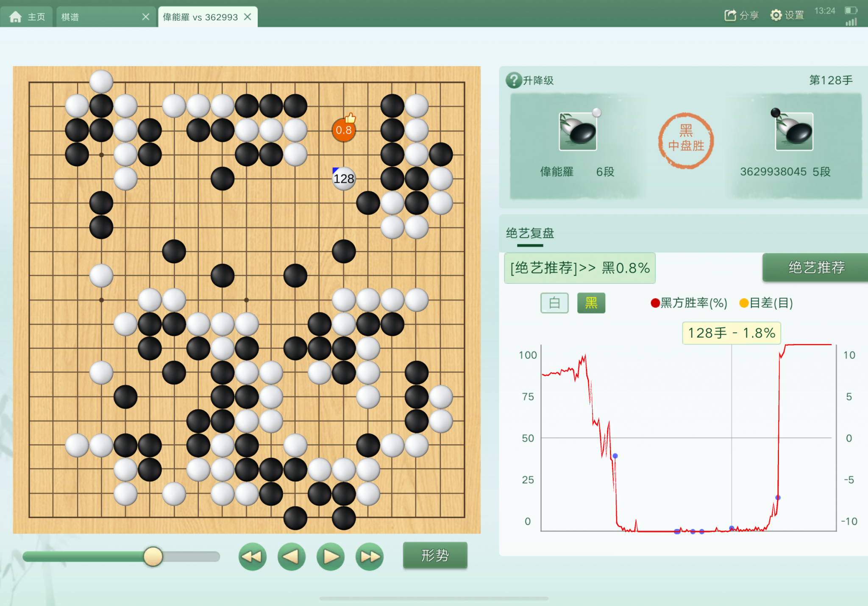Screen dimensions: 868x606
Task: Click 偉能羅 player avatar
Action: click(578, 132)
